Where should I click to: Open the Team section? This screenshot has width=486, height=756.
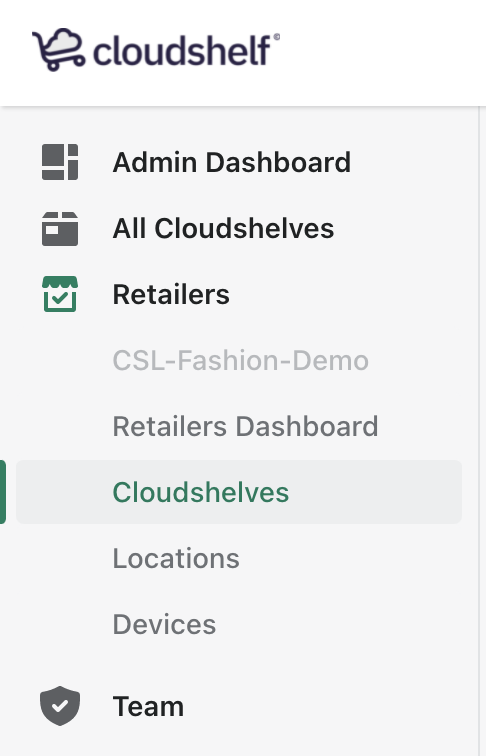(148, 706)
